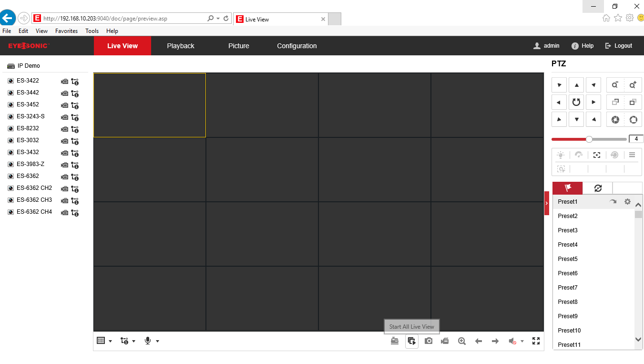This screenshot has width=644, height=364.
Task: Open stream type selector for ES-6362 CH4
Action: (75, 213)
